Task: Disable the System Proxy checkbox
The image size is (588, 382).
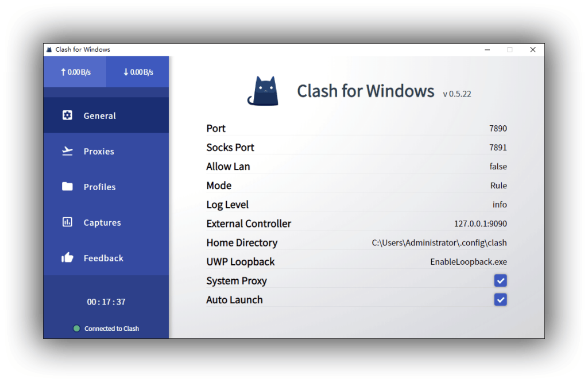Action: pyautogui.click(x=500, y=281)
